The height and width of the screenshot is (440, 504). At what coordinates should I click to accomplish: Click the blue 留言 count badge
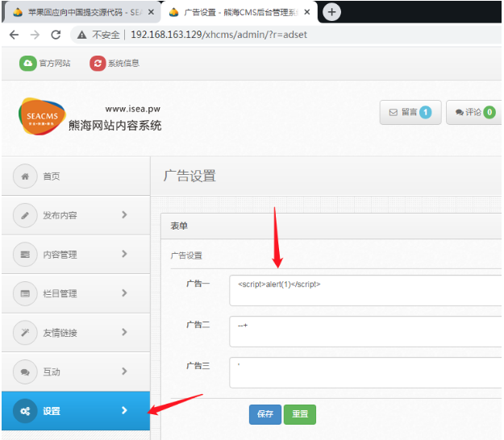[425, 112]
